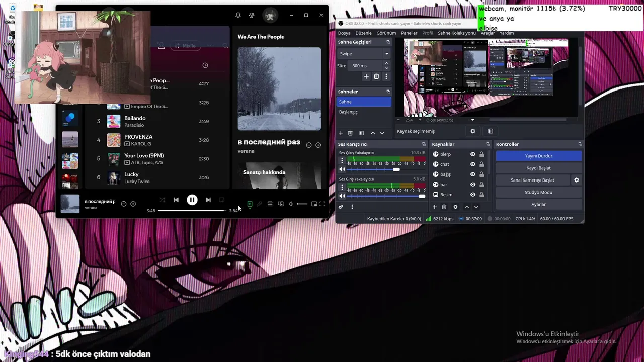This screenshot has height=362, width=644.
Task: Click plus icon beside song title in Now Playing panel
Action: (x=318, y=145)
